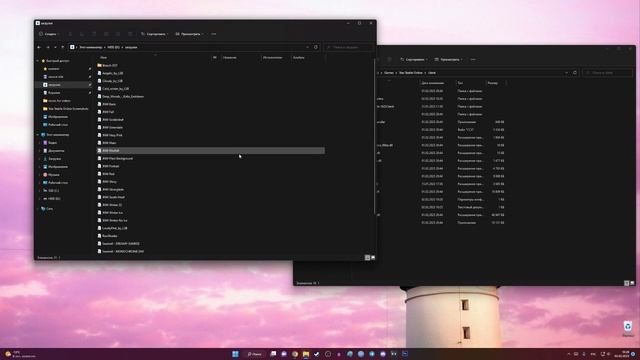Open the recent locations chevron beside Forward arrow

56,47
